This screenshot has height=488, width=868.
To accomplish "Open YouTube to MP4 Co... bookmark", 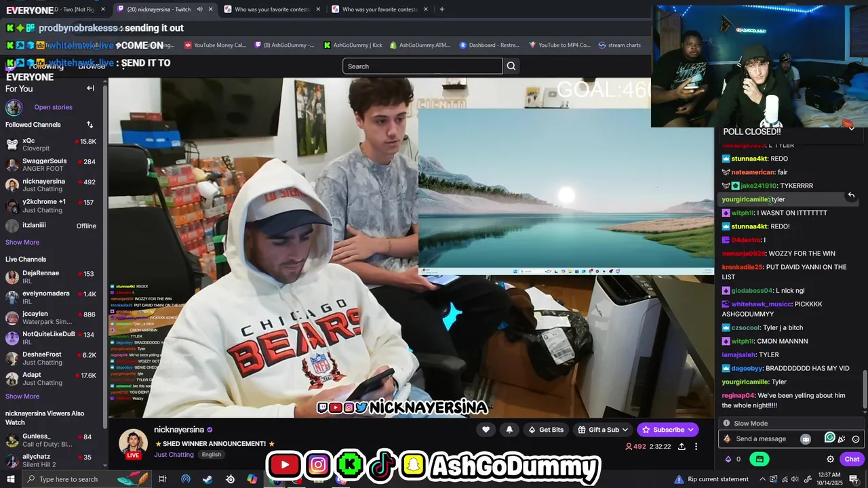I will pyautogui.click(x=559, y=45).
